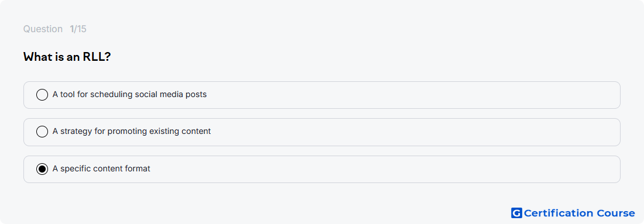Click the 'A specific content format' label text

[x=101, y=168]
